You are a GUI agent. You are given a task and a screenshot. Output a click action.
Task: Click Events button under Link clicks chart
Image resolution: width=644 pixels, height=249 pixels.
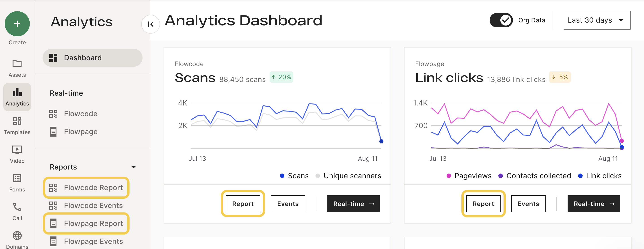[x=528, y=204]
